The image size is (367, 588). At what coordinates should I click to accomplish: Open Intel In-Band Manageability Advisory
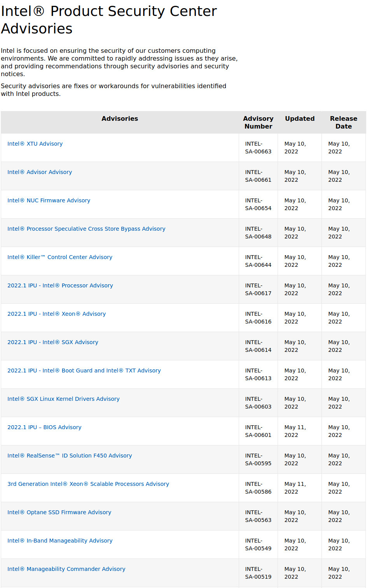[60, 541]
